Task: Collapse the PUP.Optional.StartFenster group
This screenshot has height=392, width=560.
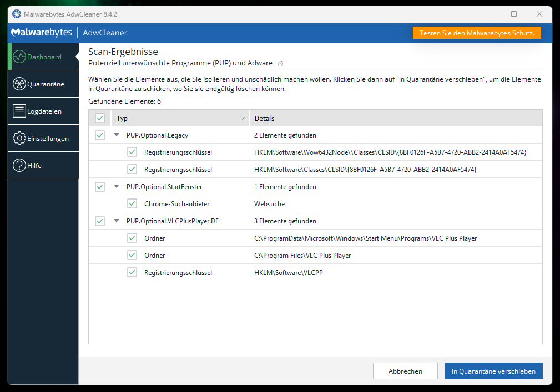Action: point(117,186)
